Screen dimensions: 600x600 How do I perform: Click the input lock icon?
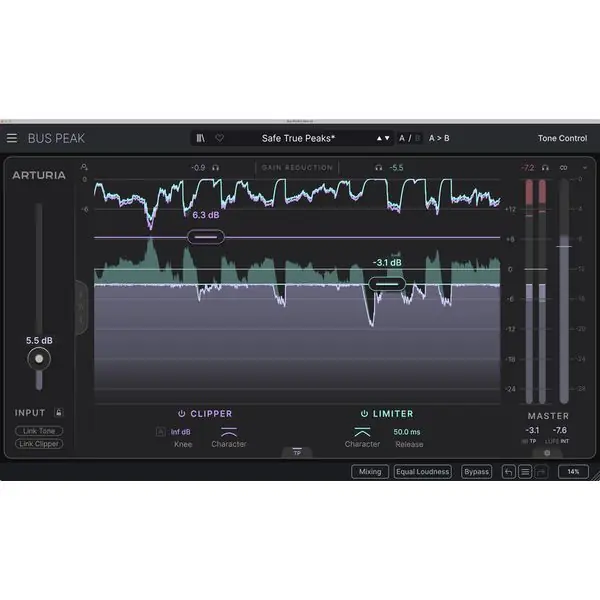tap(59, 412)
